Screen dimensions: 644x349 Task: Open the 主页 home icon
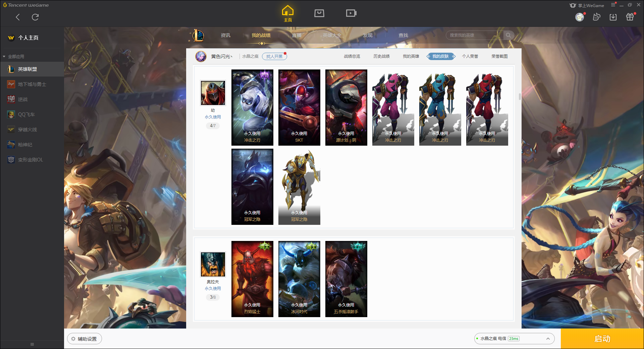288,14
